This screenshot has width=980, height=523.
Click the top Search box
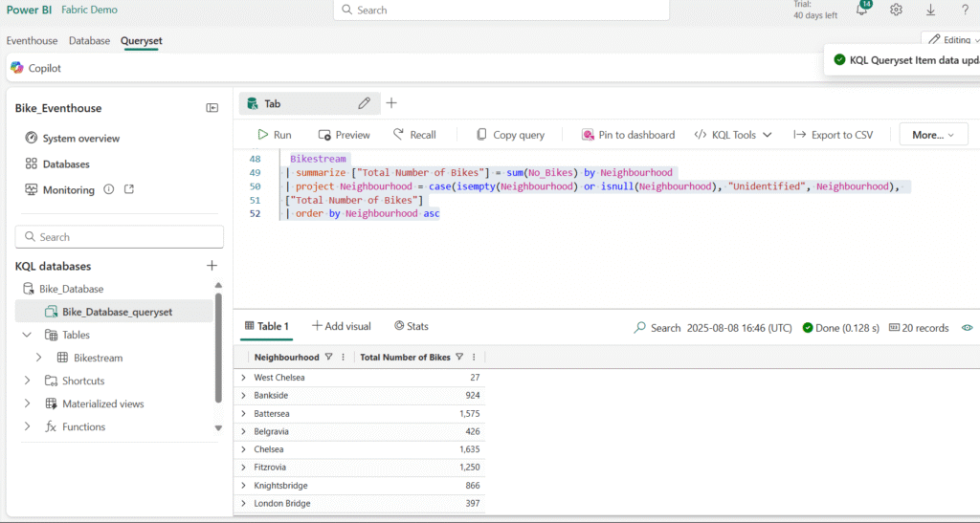(x=501, y=10)
